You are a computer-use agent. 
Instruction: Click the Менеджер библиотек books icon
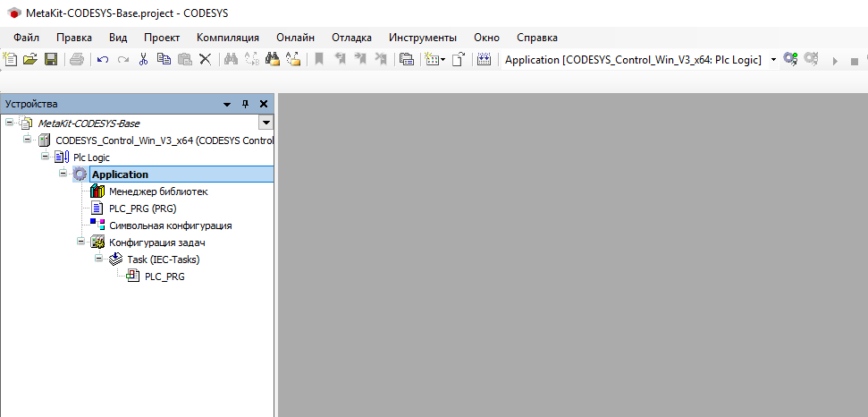(97, 191)
